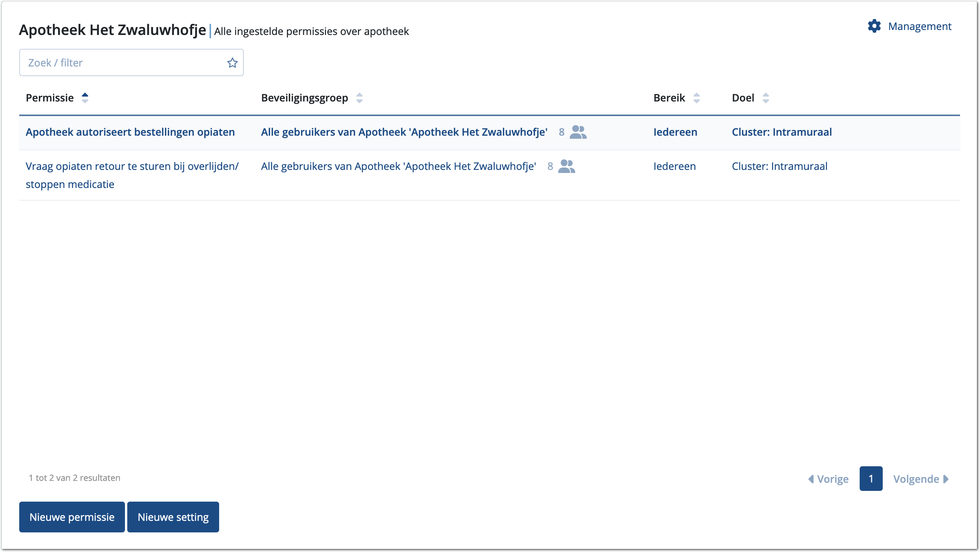Click the favorite star in search field

(232, 63)
